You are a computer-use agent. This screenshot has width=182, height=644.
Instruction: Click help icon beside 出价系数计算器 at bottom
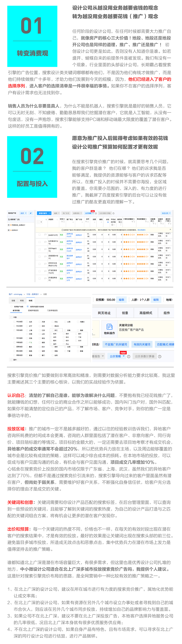point(160,357)
